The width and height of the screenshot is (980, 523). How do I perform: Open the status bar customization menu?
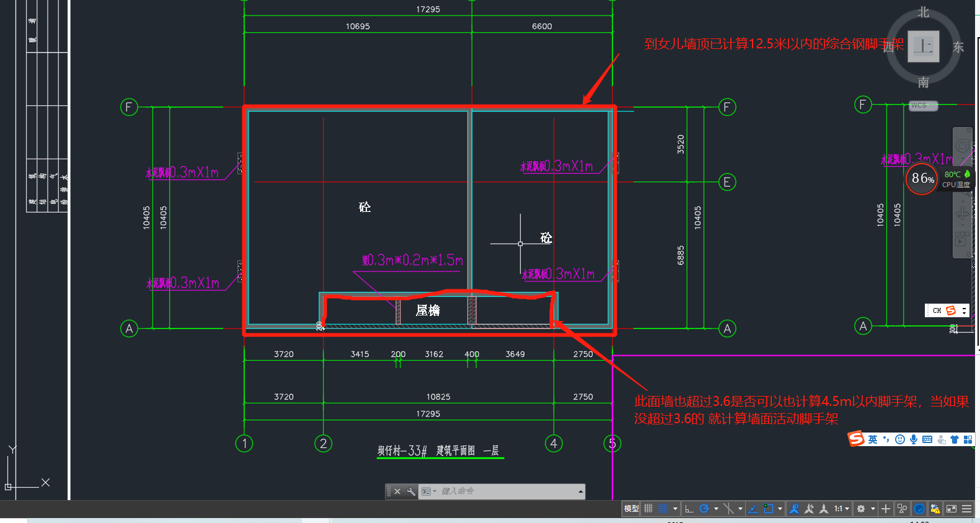(x=967, y=509)
